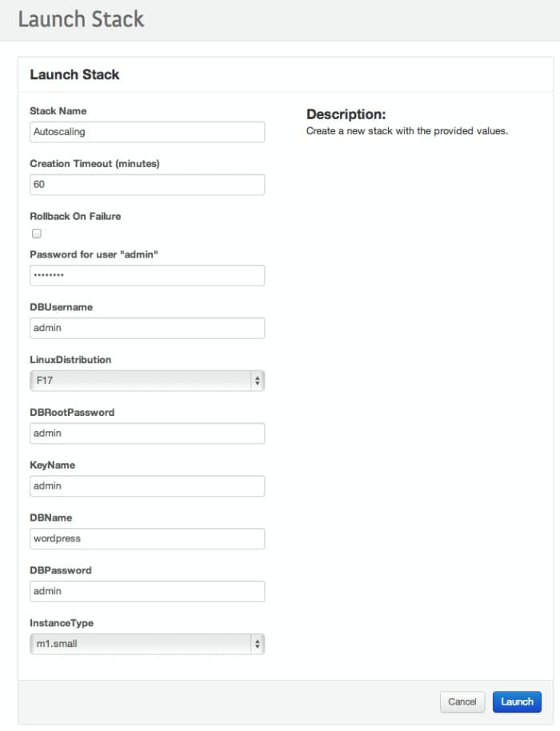The width and height of the screenshot is (560, 731).
Task: Click the Launch Stack panel title
Action: pyautogui.click(x=74, y=74)
